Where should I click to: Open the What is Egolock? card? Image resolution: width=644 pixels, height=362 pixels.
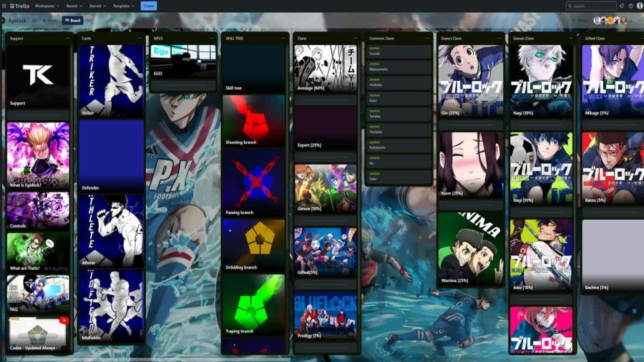(38, 155)
